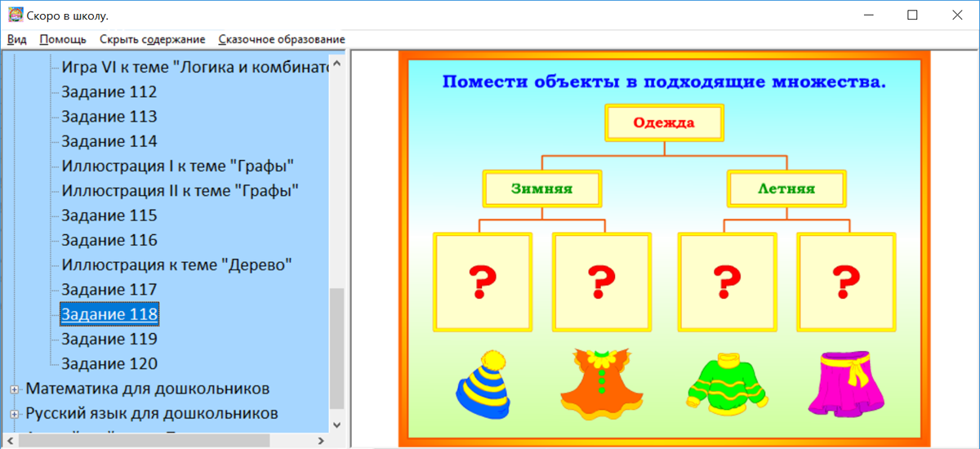This screenshot has height=449, width=980.
Task: Select Задание 113 in tree
Action: [x=109, y=117]
